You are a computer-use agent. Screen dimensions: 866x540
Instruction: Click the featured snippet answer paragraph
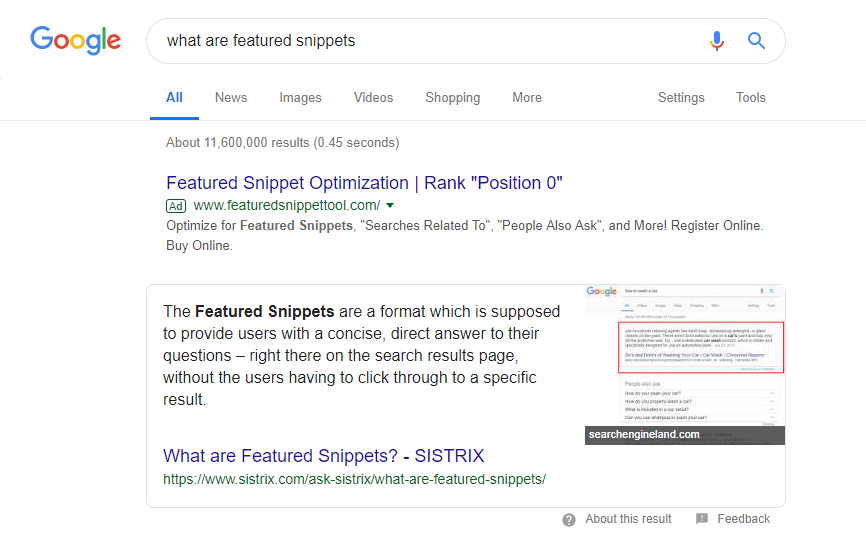coord(361,356)
